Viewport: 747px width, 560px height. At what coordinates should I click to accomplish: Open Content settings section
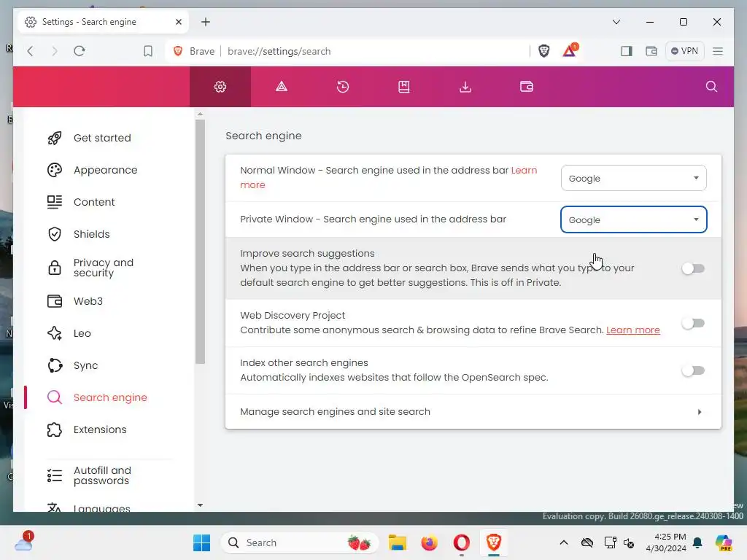[x=94, y=202]
